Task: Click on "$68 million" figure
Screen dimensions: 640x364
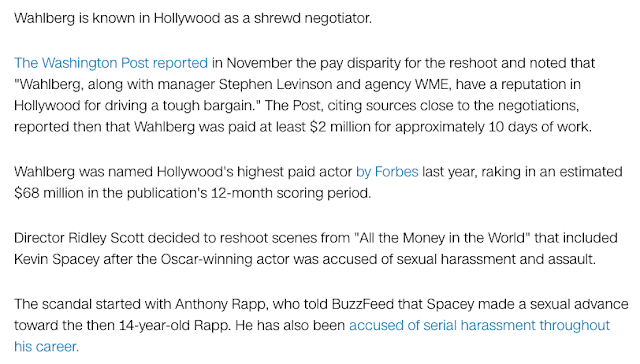Action: [49, 193]
